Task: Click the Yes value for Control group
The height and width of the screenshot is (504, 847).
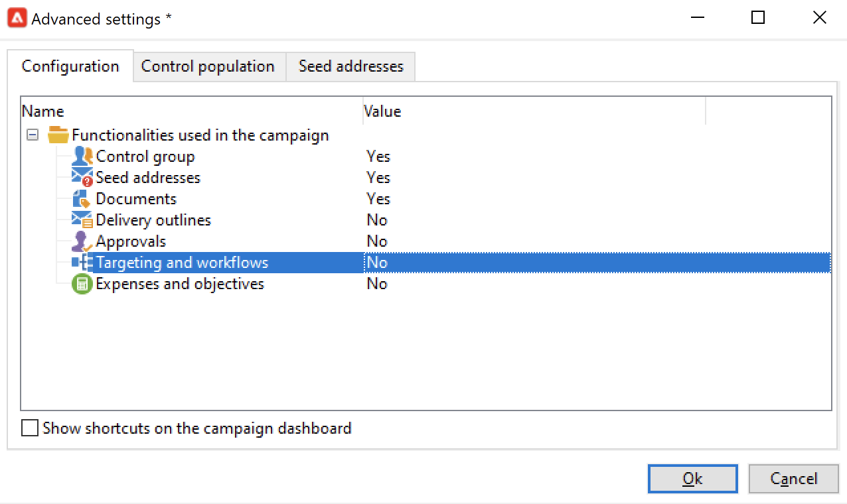Action: (x=378, y=157)
